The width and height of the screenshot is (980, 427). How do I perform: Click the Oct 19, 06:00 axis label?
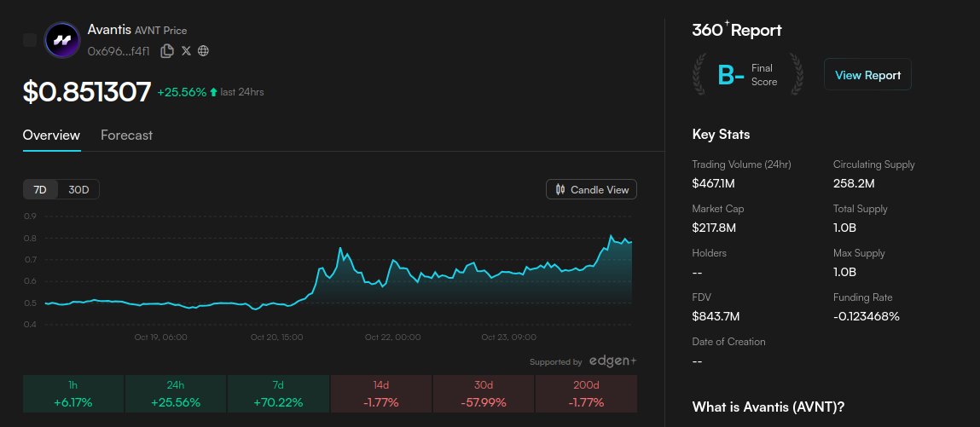160,338
